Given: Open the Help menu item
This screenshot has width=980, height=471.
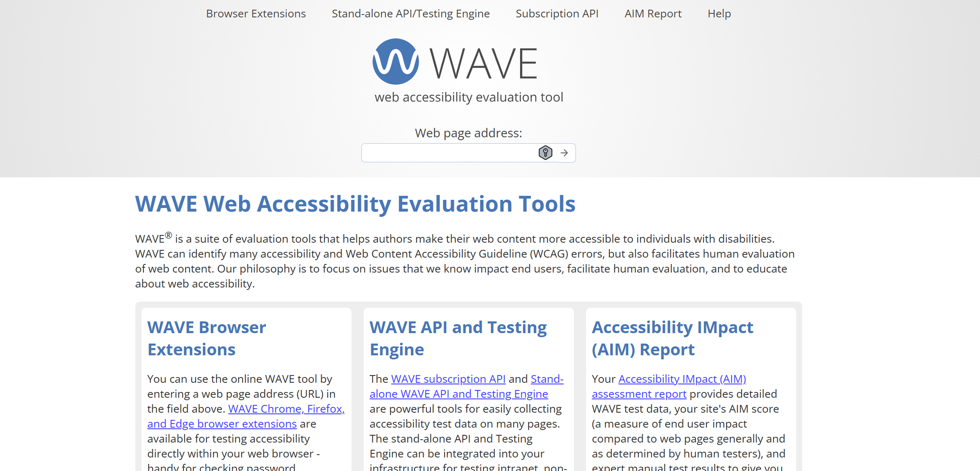Looking at the screenshot, I should 719,14.
